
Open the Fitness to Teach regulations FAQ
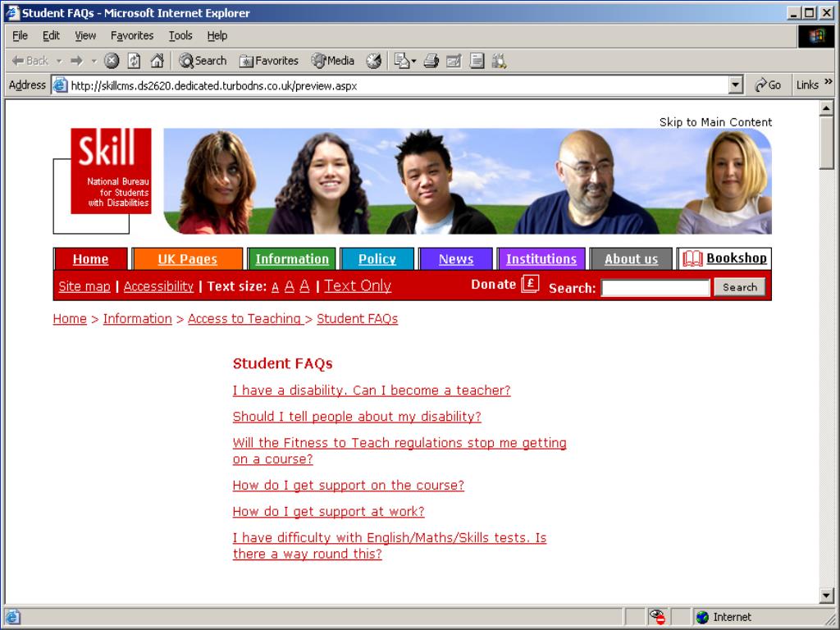tap(399, 450)
